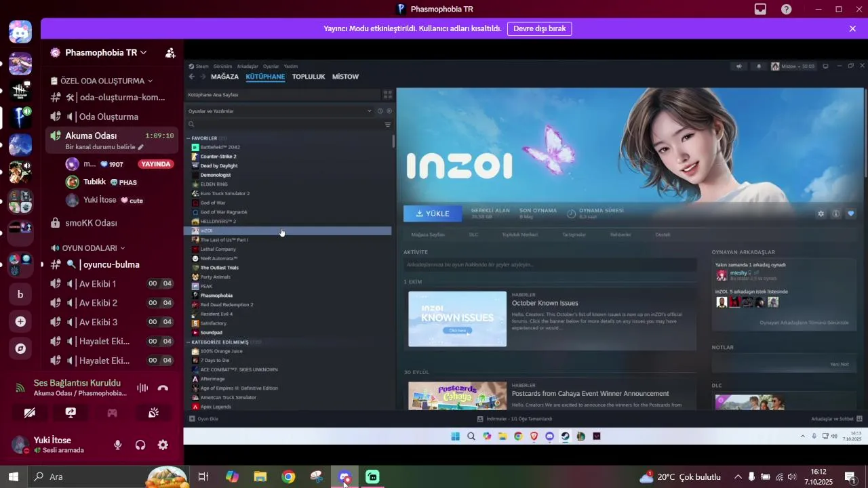The height and width of the screenshot is (488, 868).
Task: Open the Görünüm menu in streamed Steam
Action: [x=222, y=66]
